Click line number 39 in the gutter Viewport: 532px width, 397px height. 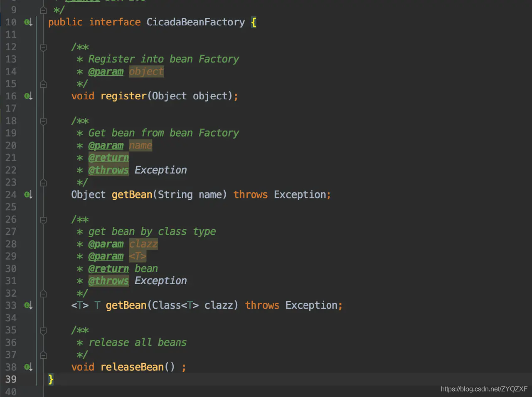tap(11, 380)
